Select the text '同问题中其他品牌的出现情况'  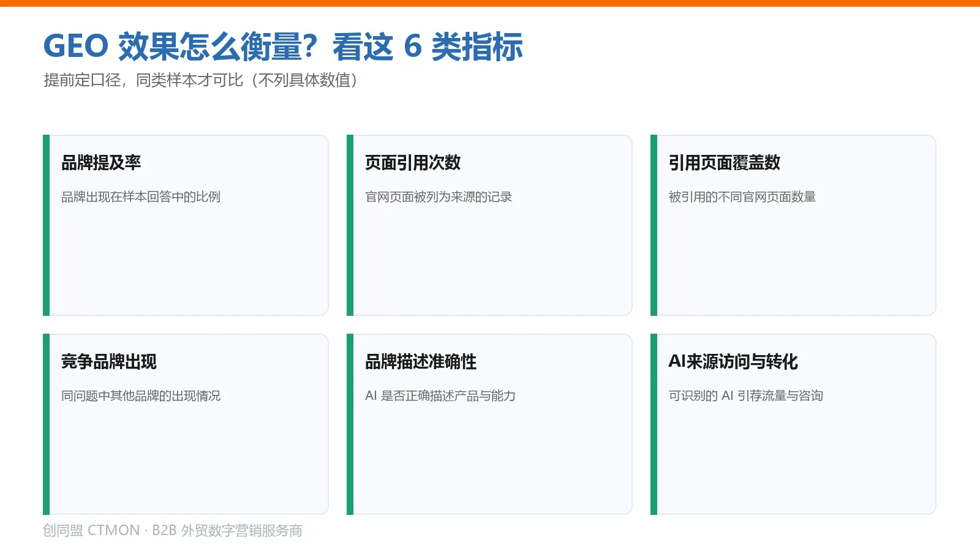(141, 396)
